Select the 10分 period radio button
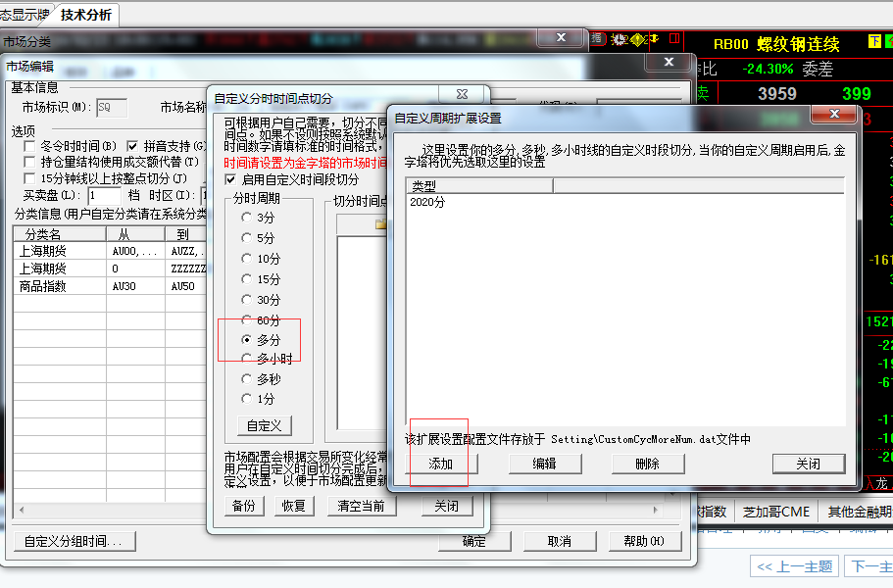Viewport: 893px width, 588px height. pyautogui.click(x=246, y=259)
